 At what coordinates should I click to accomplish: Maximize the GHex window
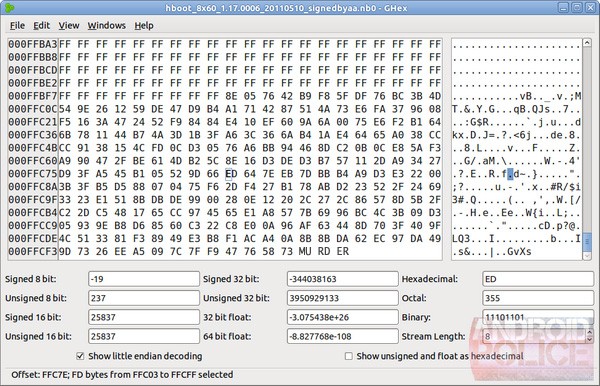pyautogui.click(x=577, y=7)
